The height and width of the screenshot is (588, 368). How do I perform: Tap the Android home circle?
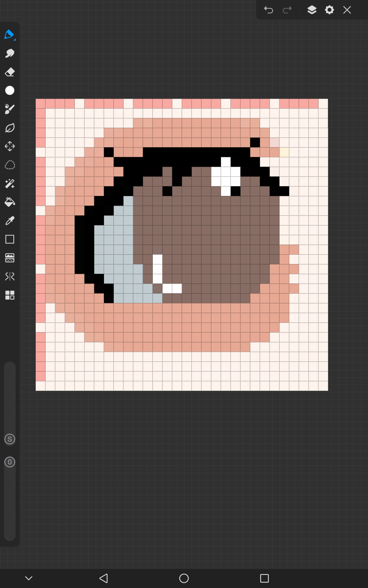[184, 578]
